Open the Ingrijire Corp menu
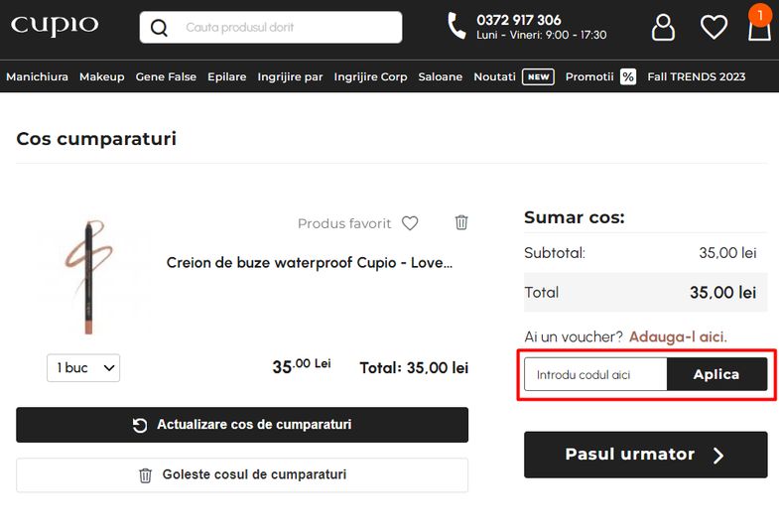This screenshot has height=532, width=779. (370, 77)
